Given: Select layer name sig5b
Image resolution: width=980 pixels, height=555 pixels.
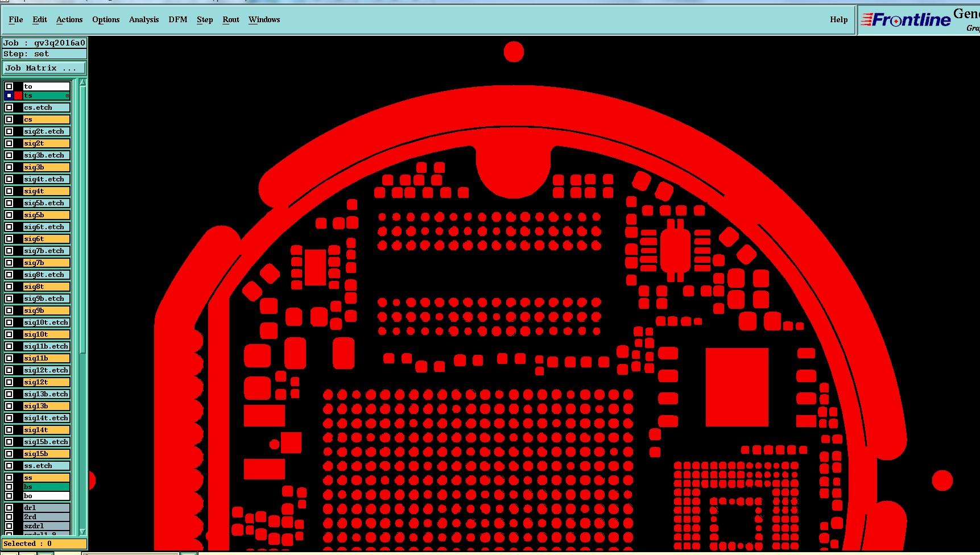Looking at the screenshot, I should (x=47, y=215).
